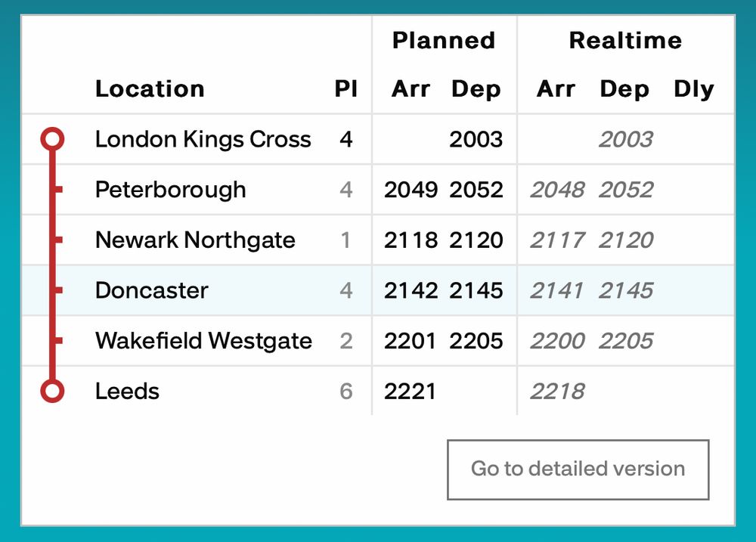
Task: Click the realtime arrival 2218 at Leeds
Action: click(557, 391)
